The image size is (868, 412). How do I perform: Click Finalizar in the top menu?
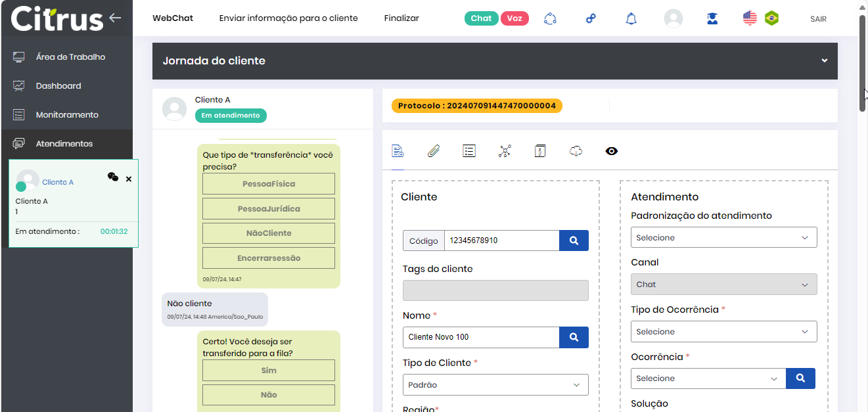tap(401, 18)
